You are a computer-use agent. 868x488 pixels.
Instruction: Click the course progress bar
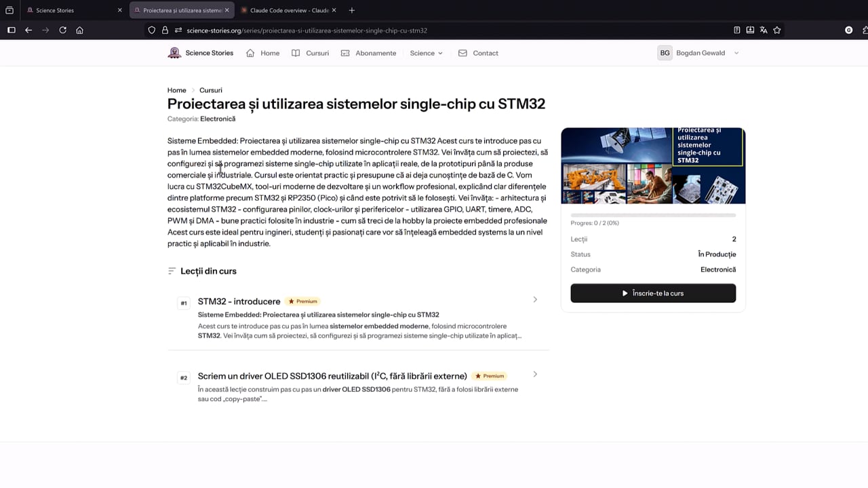653,215
